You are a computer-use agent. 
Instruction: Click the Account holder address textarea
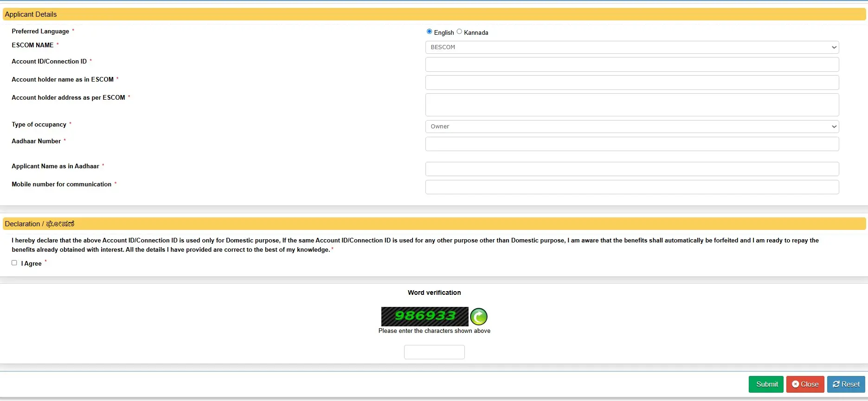coord(632,105)
